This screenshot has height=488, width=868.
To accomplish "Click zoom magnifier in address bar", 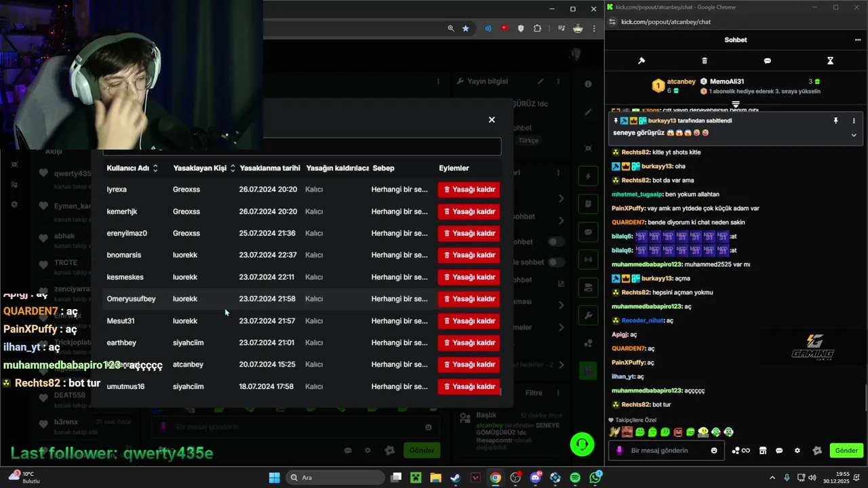I will pos(451,28).
